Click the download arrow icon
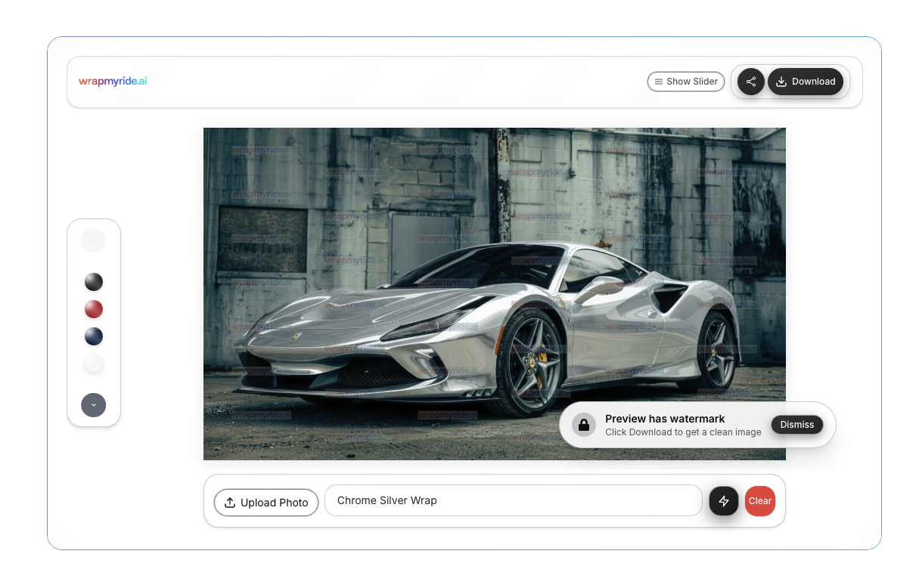The height and width of the screenshot is (588, 916). (x=780, y=81)
